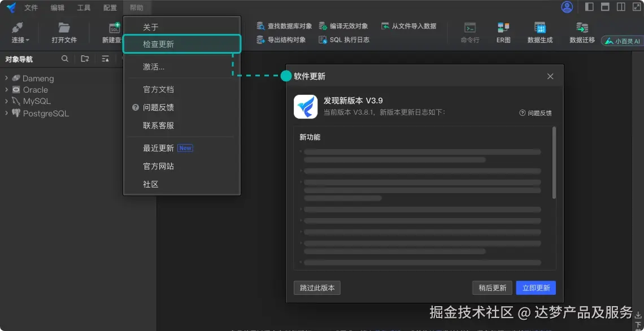Expand the Oracle tree node
The image size is (644, 331).
[7, 89]
